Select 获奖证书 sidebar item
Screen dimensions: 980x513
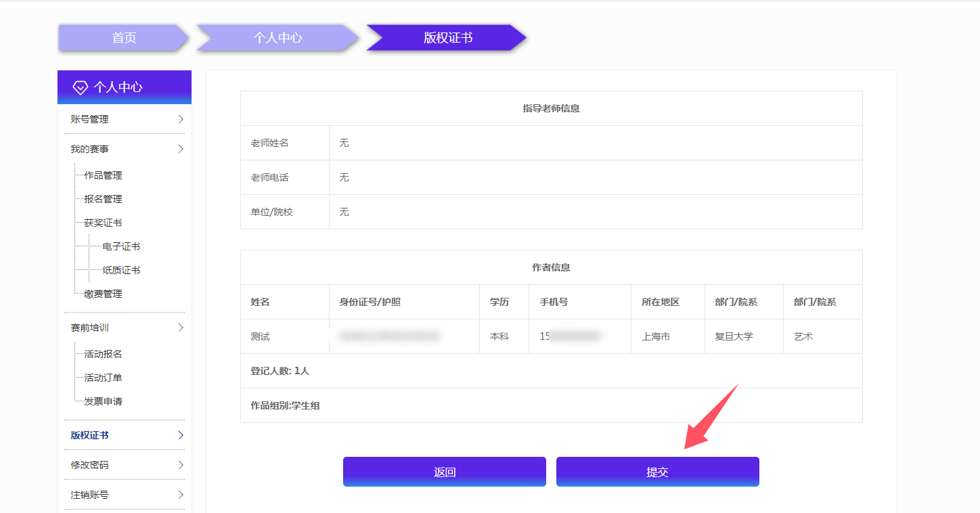click(x=103, y=223)
